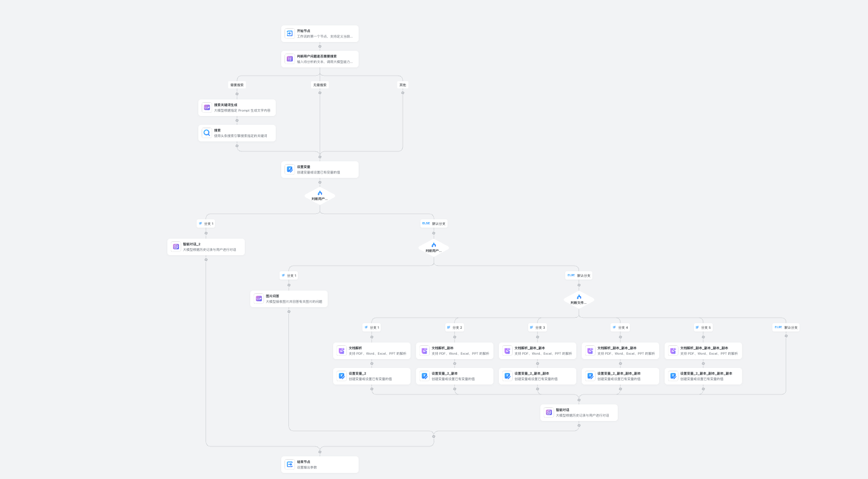Click the 文档解析 document parser icon
This screenshot has width=868, height=479.
pos(341,351)
